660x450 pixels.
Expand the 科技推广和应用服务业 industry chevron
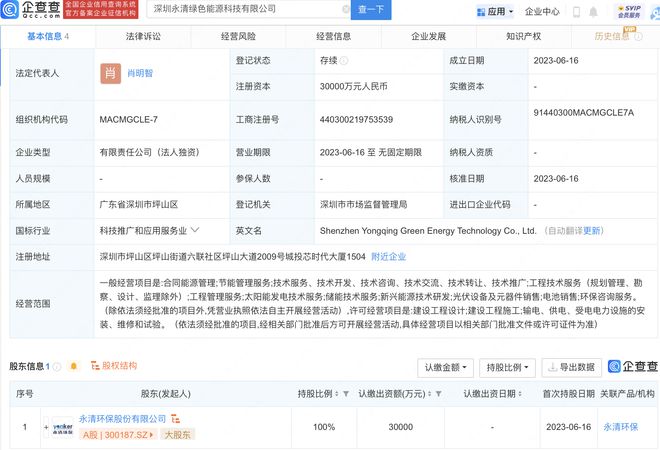195,230
